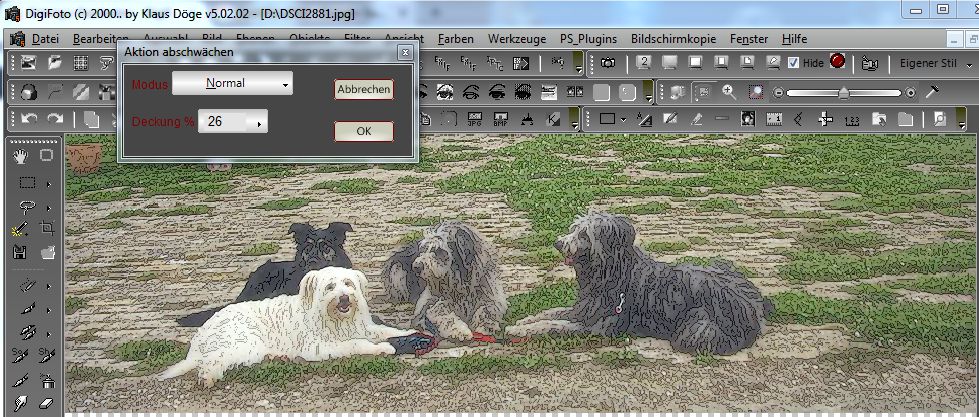Click the camera screen capture icon
The width and height of the screenshot is (979, 417).
608,63
